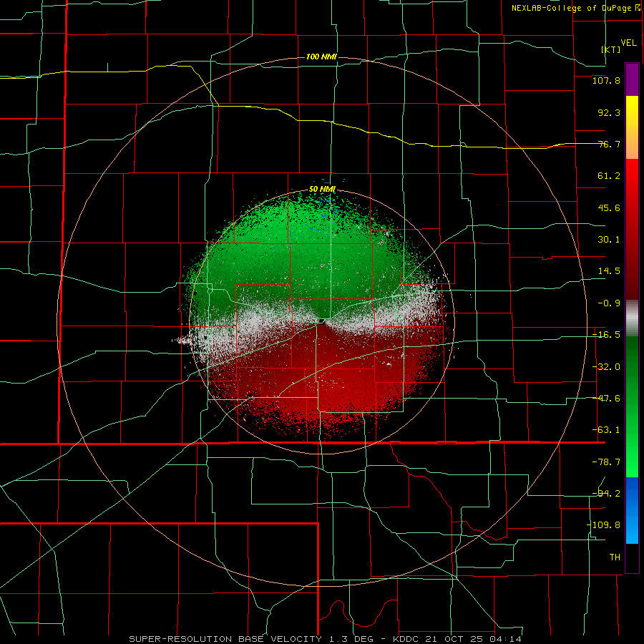Select the 107.8 legend value
This screenshot has height=644, width=644.
[x=606, y=80]
